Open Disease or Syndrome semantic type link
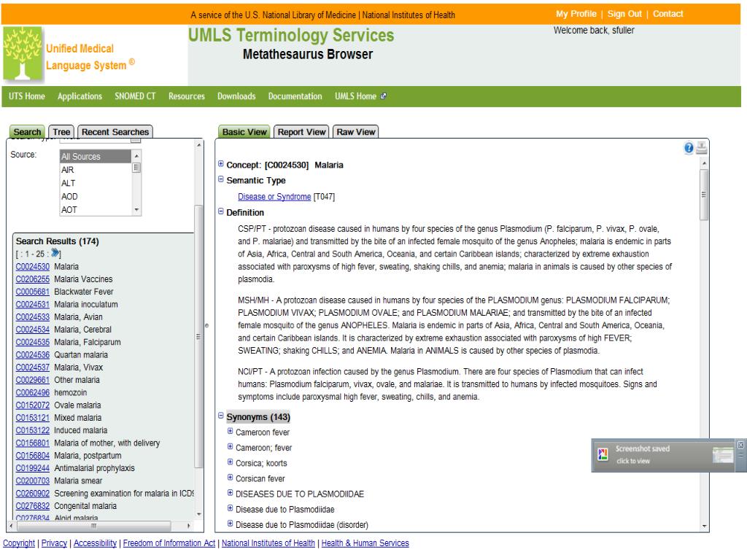Viewport: 747px width, 560px height. point(274,197)
